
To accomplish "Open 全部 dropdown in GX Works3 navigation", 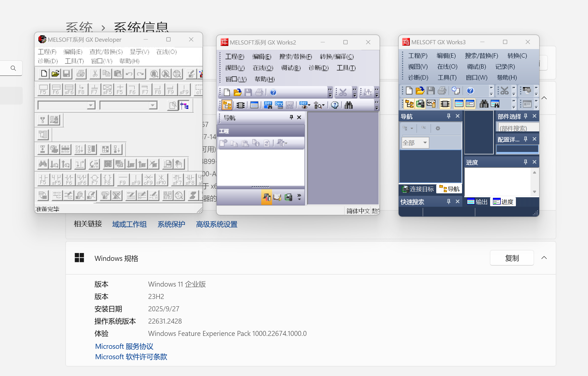I will point(425,143).
